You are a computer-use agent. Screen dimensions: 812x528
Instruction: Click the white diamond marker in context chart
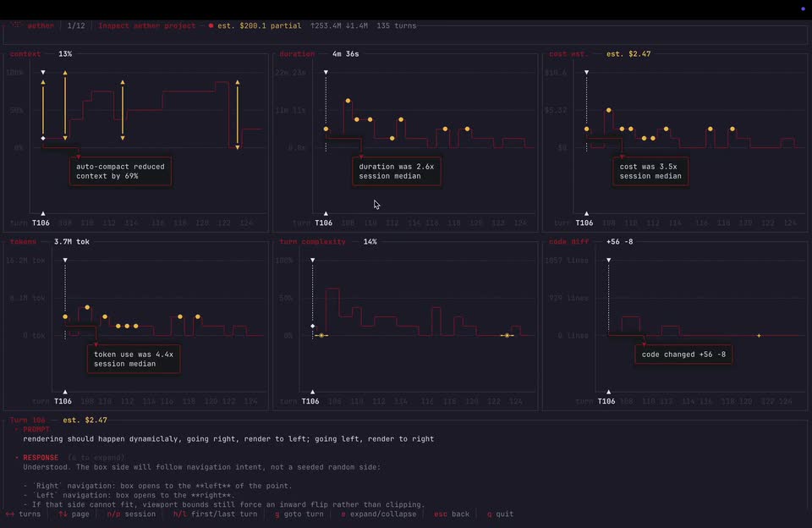(43, 139)
